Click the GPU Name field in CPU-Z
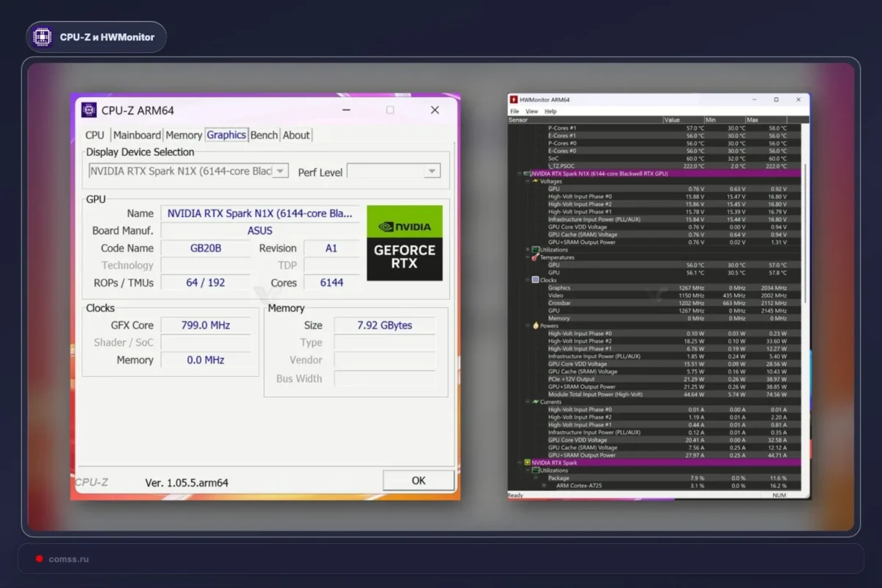The height and width of the screenshot is (588, 882). [x=260, y=213]
